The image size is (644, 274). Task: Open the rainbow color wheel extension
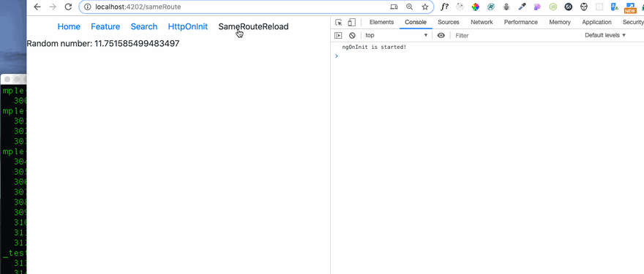pyautogui.click(x=475, y=7)
